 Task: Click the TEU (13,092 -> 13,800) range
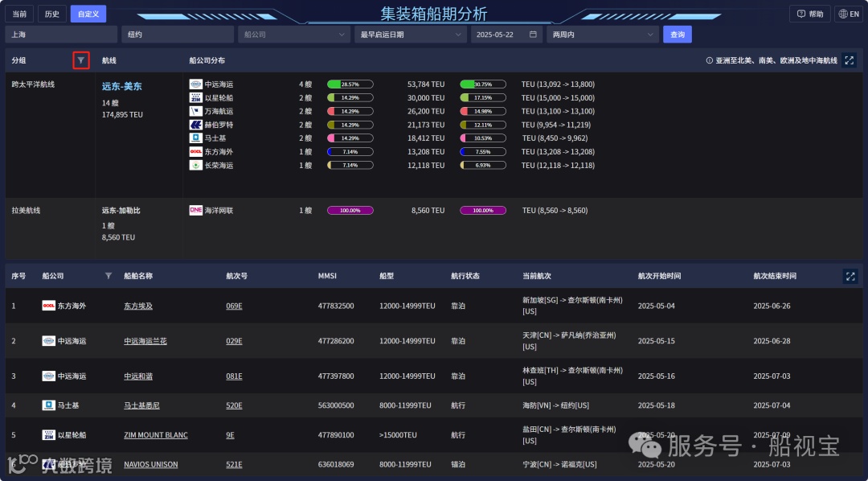click(558, 84)
